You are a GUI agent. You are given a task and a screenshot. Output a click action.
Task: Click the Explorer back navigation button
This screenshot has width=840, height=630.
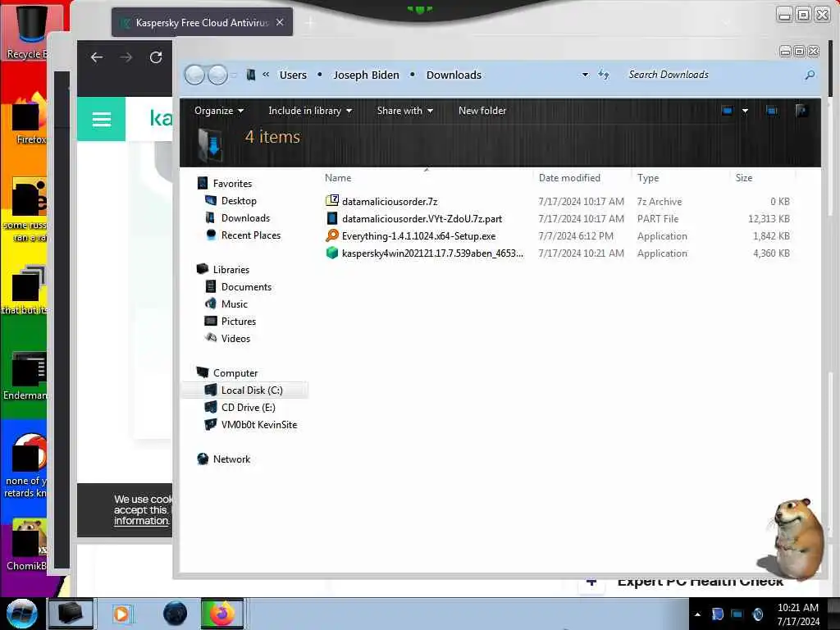[194, 75]
